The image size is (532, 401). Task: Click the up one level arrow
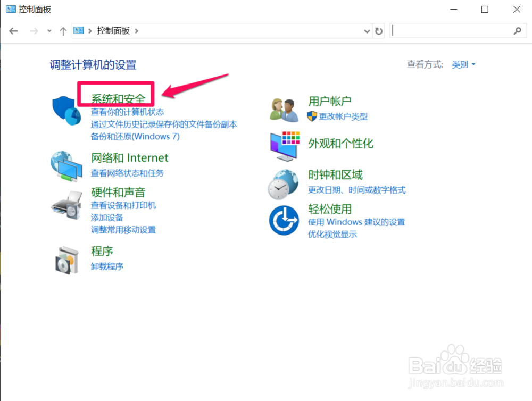point(63,31)
